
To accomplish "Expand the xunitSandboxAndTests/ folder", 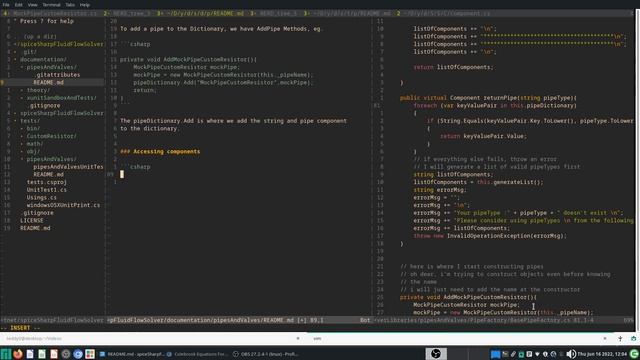I will pos(62,98).
